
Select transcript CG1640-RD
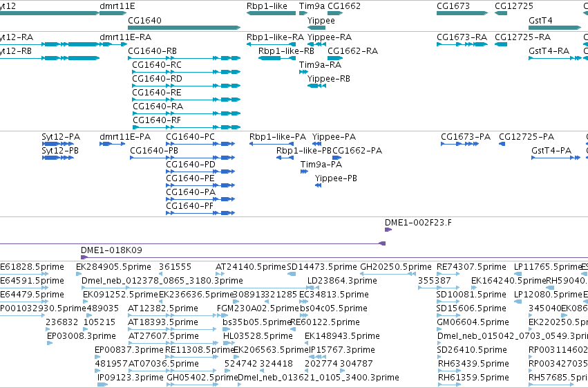(157, 79)
